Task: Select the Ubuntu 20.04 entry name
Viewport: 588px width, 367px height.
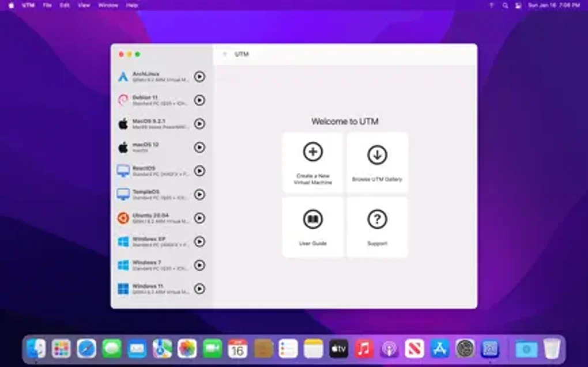Action: point(150,215)
